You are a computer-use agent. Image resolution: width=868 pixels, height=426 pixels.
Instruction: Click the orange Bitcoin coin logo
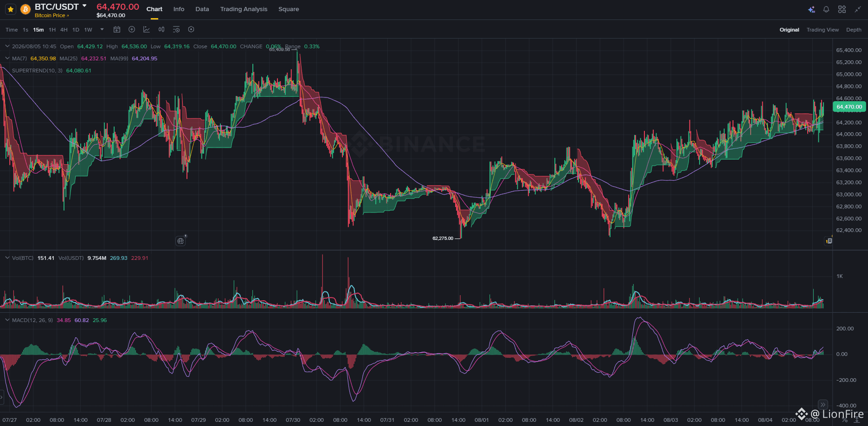click(26, 9)
